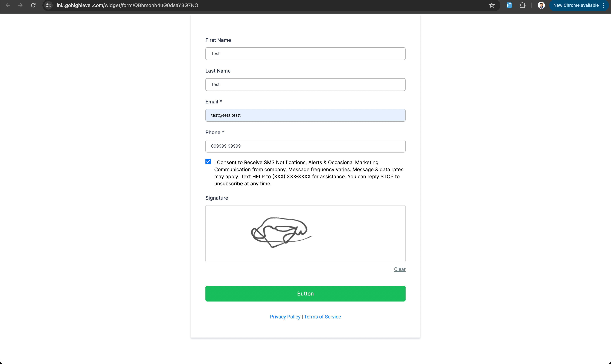Open Privacy Policy link
This screenshot has width=611, height=364.
click(x=285, y=316)
